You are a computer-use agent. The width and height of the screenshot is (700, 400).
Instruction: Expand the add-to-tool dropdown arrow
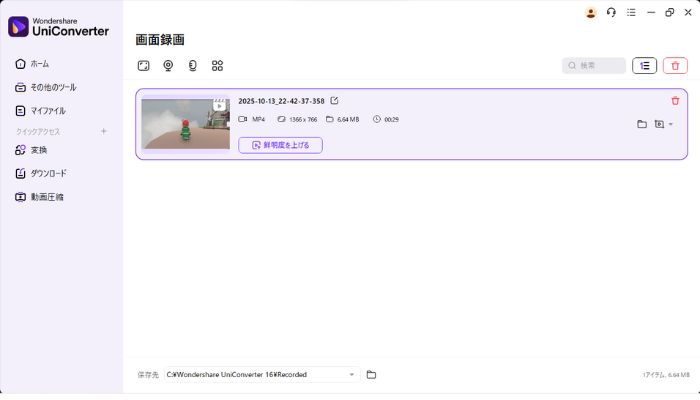(x=671, y=125)
